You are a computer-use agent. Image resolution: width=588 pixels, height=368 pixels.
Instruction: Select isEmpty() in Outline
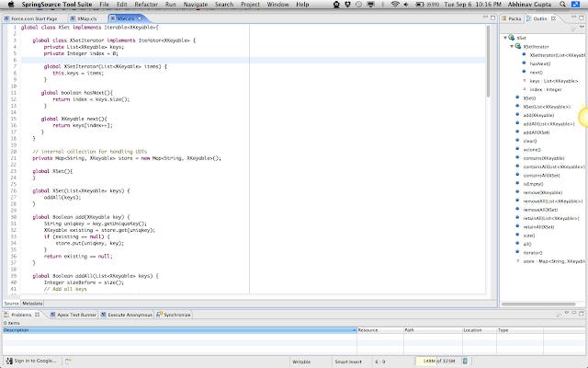(x=533, y=184)
